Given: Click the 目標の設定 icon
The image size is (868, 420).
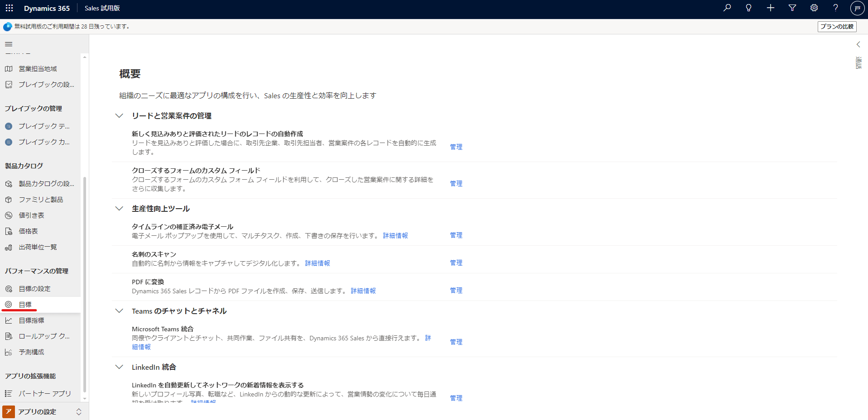Looking at the screenshot, I should click(x=9, y=289).
